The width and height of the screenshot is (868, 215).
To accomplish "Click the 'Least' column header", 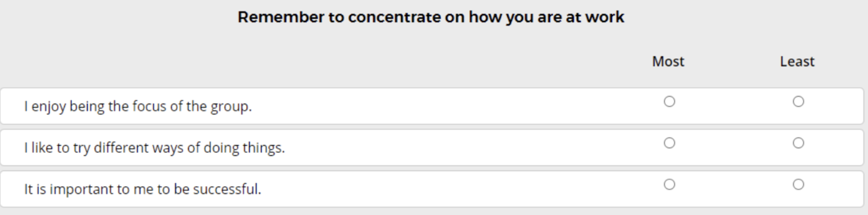I will click(x=797, y=62).
